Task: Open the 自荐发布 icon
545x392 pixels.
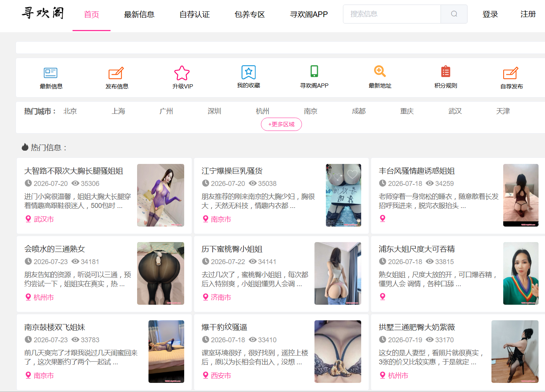Action: tap(511, 72)
